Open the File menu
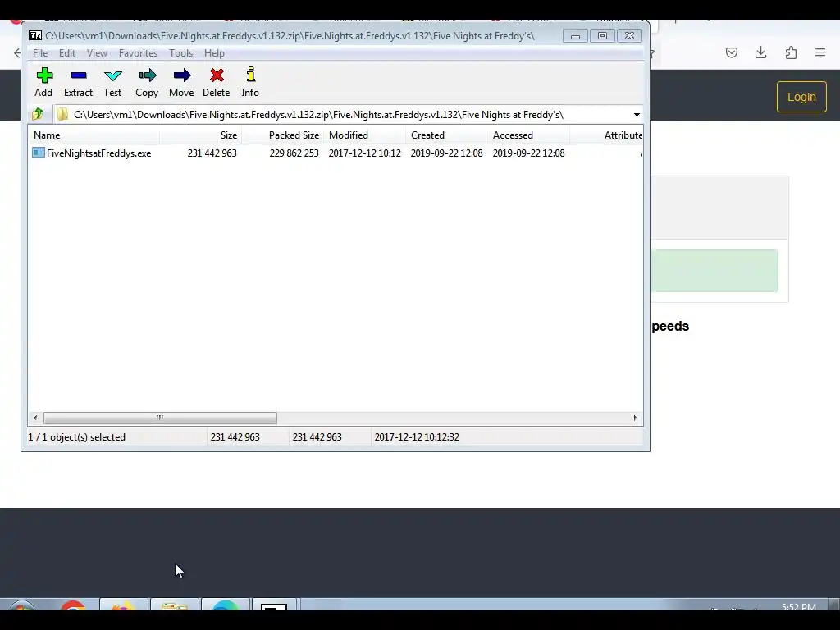The image size is (840, 630). [x=40, y=53]
